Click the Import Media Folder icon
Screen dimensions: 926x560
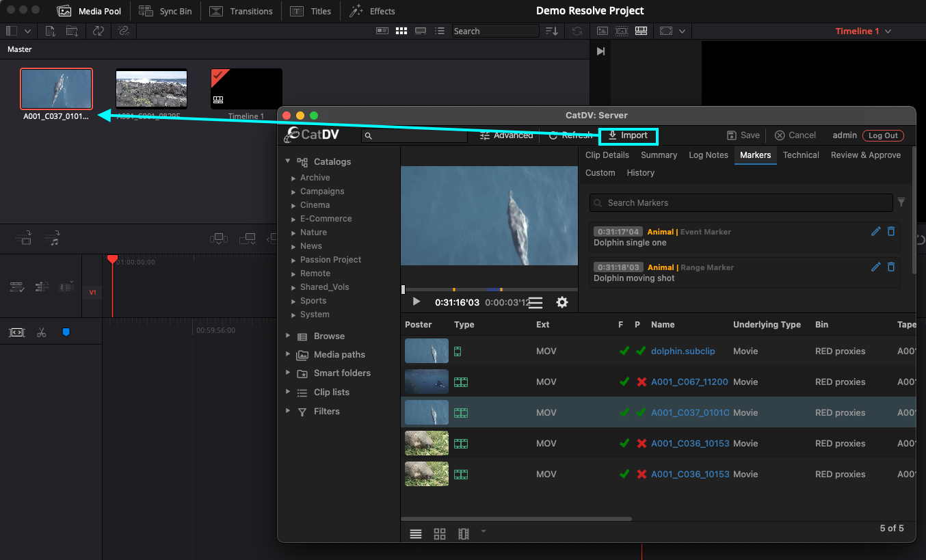(72, 31)
